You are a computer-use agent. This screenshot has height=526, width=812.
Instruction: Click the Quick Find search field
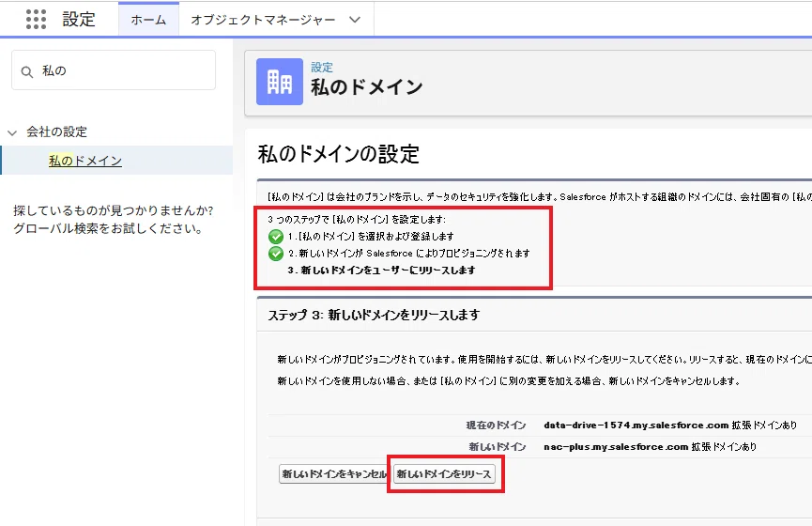click(114, 70)
